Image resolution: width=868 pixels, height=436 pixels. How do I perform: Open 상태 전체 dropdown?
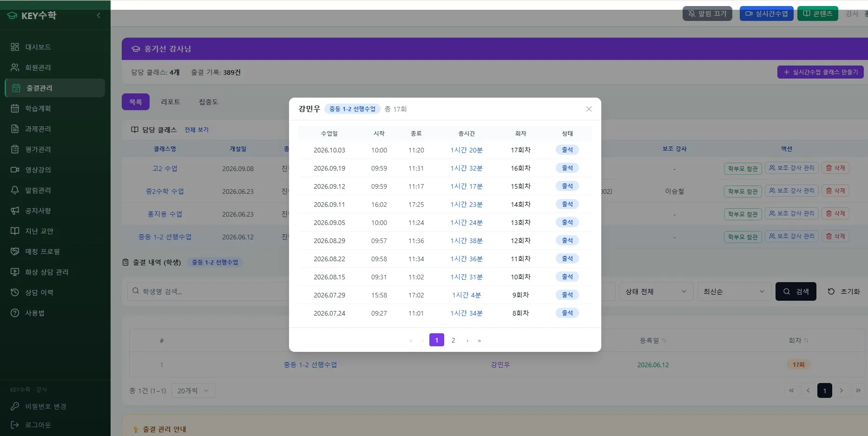(656, 291)
